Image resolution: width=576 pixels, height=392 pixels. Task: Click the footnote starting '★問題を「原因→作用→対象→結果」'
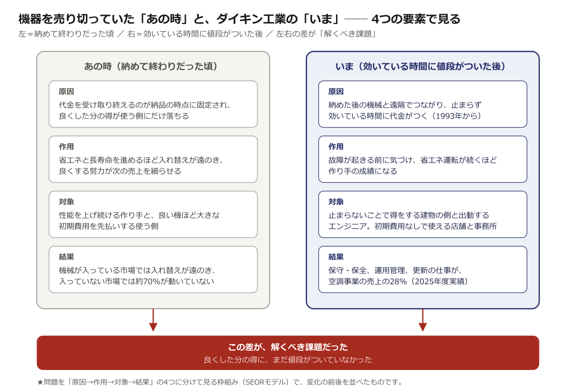pos(220,382)
